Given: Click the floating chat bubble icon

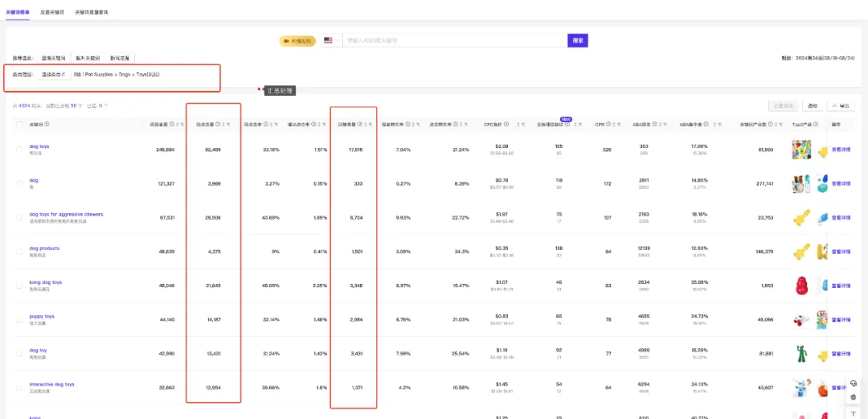Looking at the screenshot, I should click(x=853, y=396).
